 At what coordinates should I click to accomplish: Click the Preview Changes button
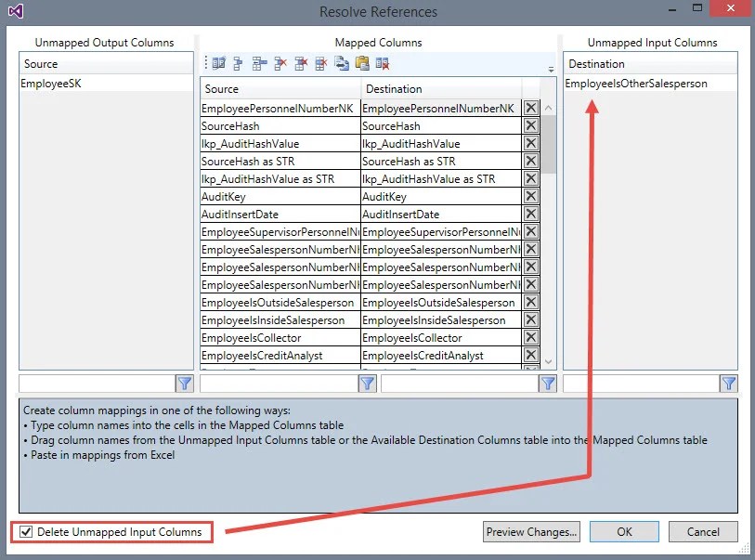531,531
